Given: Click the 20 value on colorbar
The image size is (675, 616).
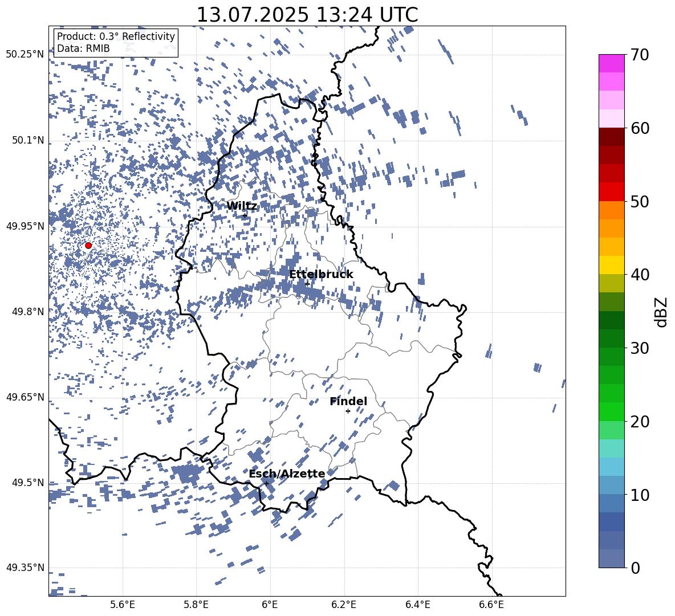Looking at the screenshot, I should (x=639, y=421).
